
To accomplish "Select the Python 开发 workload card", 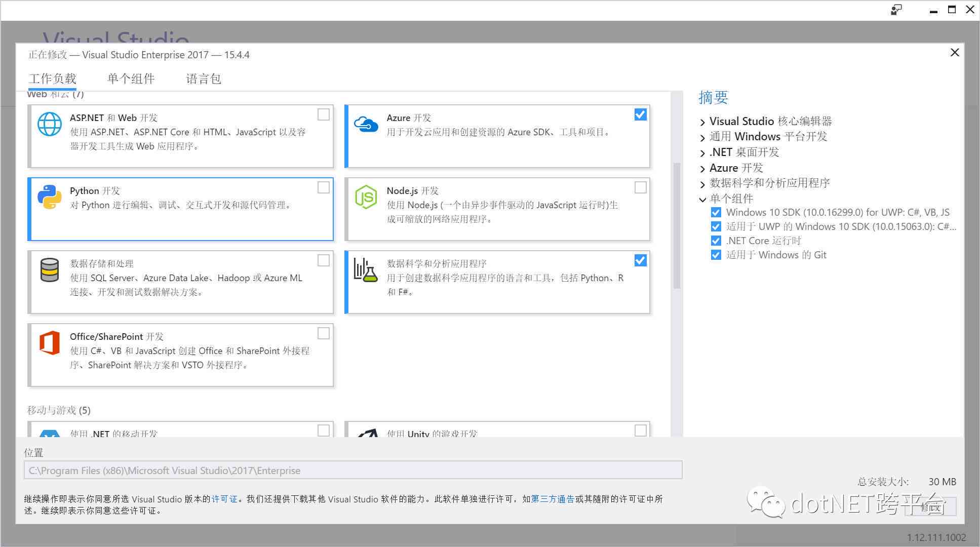I will click(180, 209).
